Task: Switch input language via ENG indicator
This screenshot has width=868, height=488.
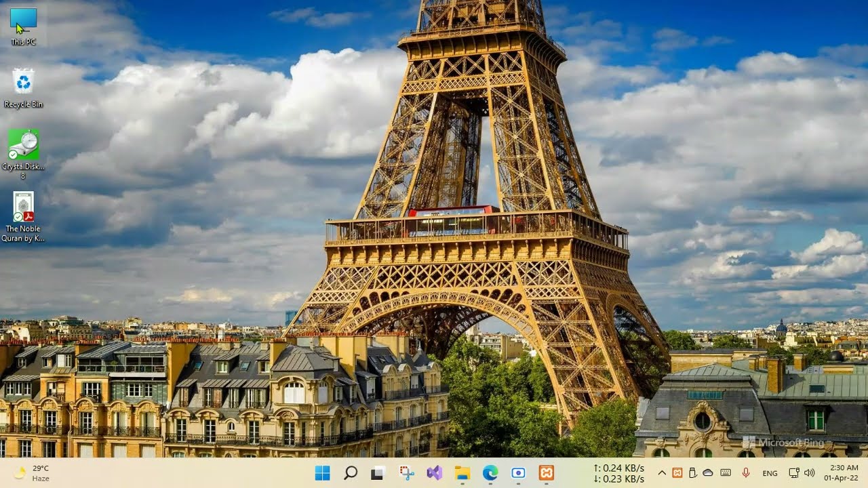Action: pos(770,473)
